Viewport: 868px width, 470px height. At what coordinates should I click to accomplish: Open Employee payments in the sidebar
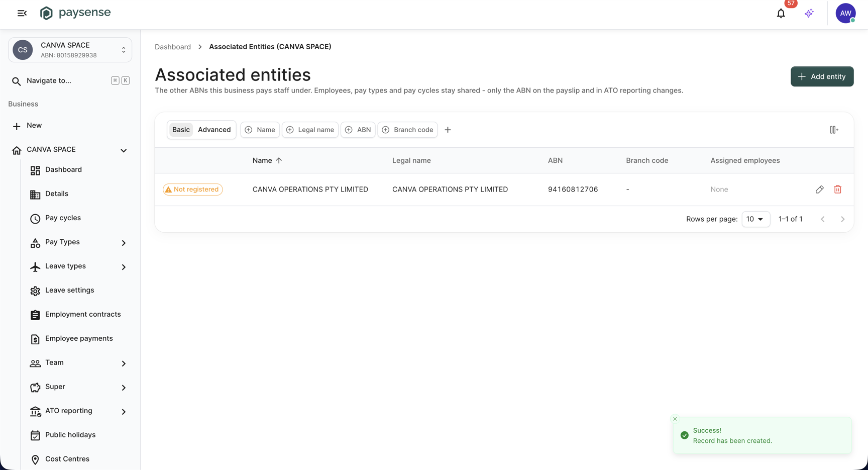[x=78, y=339]
